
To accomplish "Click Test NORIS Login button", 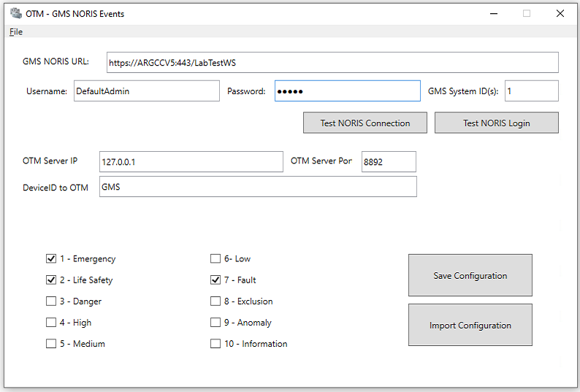I will (x=496, y=123).
